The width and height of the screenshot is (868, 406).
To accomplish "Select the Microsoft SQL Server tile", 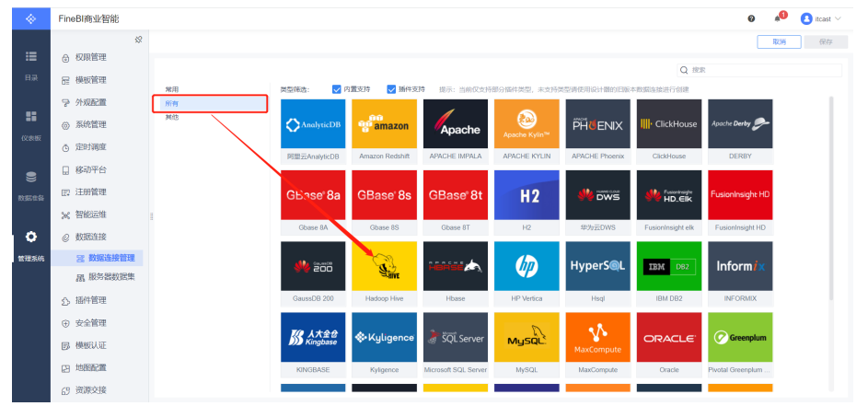I will (x=456, y=345).
